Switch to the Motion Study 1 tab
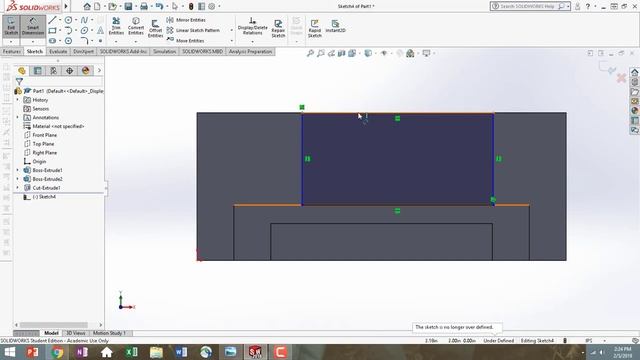 coord(109,333)
